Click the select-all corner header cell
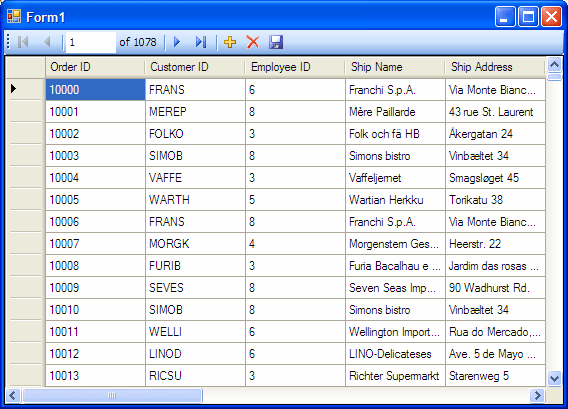568x409 pixels. tap(25, 67)
